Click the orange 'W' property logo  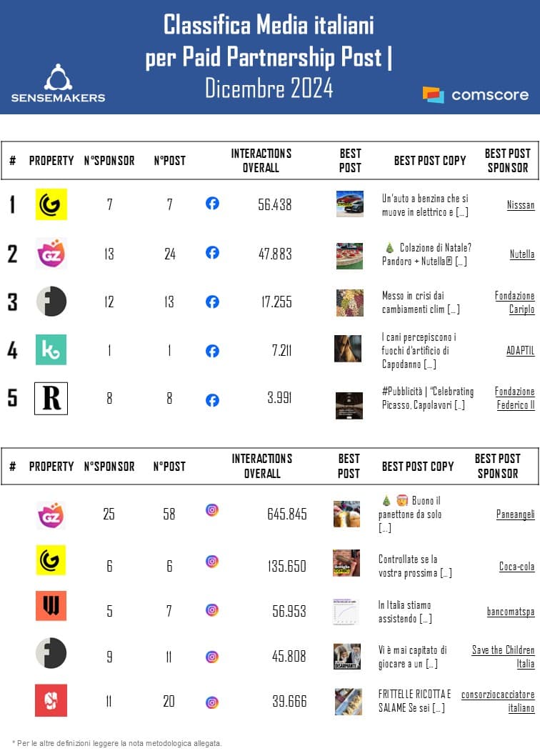point(51,606)
